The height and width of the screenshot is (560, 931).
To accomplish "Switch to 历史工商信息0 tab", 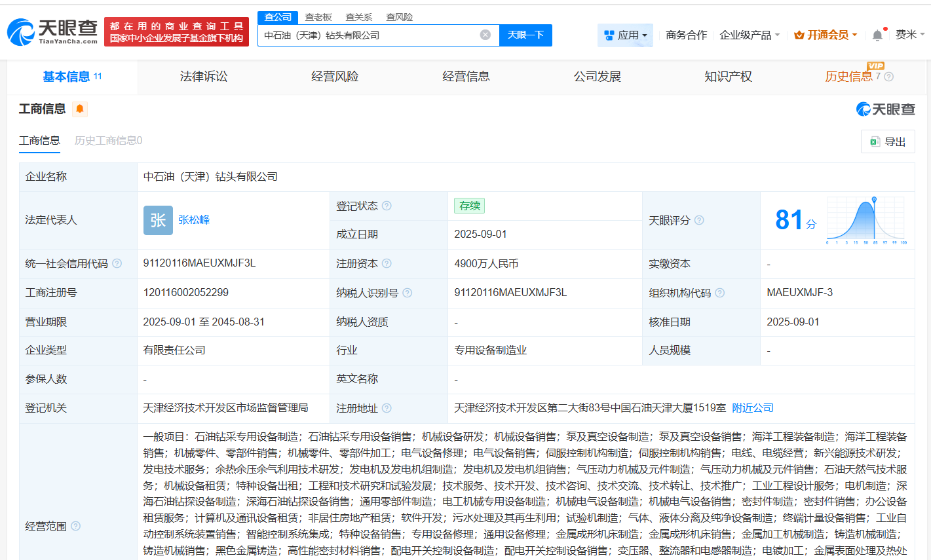I will (107, 140).
